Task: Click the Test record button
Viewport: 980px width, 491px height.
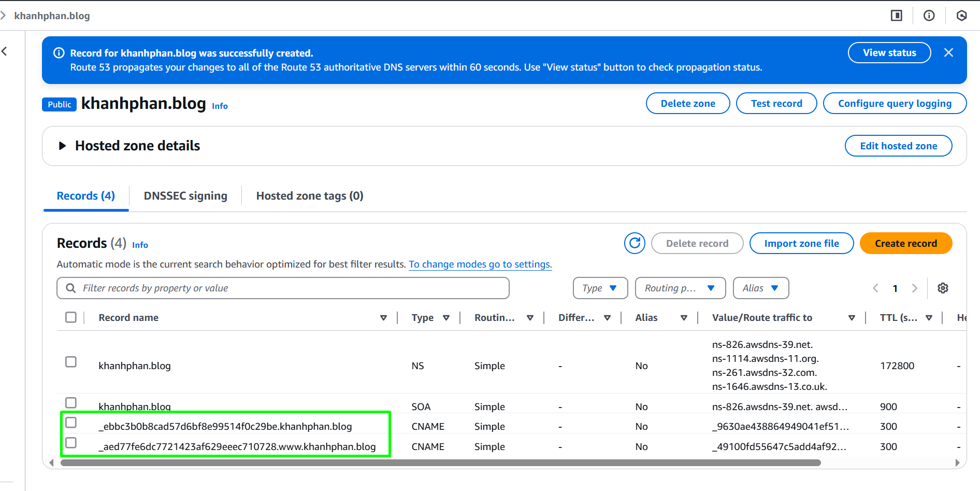Action: pyautogui.click(x=776, y=103)
